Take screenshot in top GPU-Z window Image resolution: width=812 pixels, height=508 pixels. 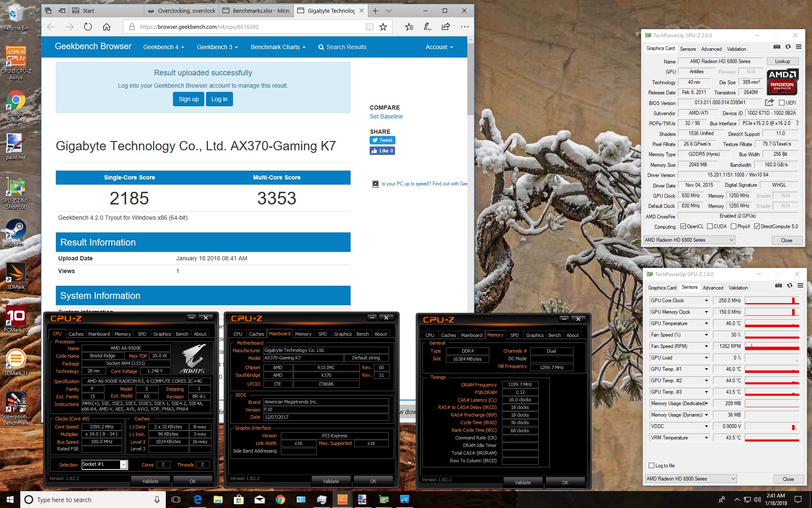pyautogui.click(x=777, y=47)
